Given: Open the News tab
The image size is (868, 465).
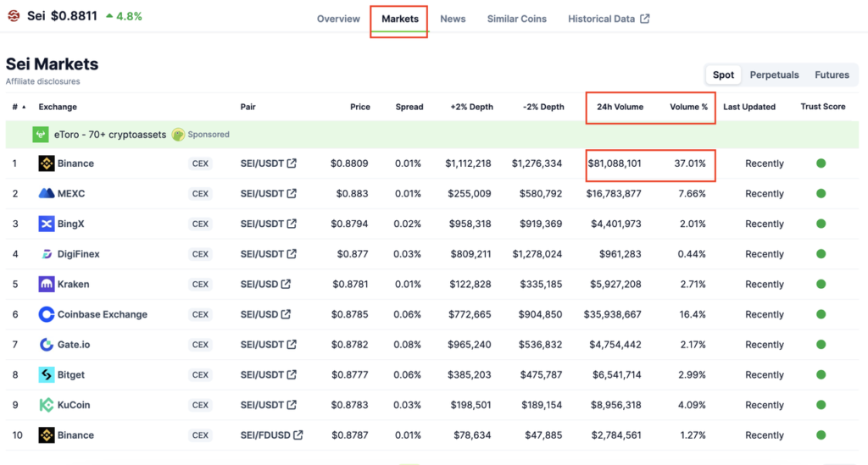Looking at the screenshot, I should 453,19.
